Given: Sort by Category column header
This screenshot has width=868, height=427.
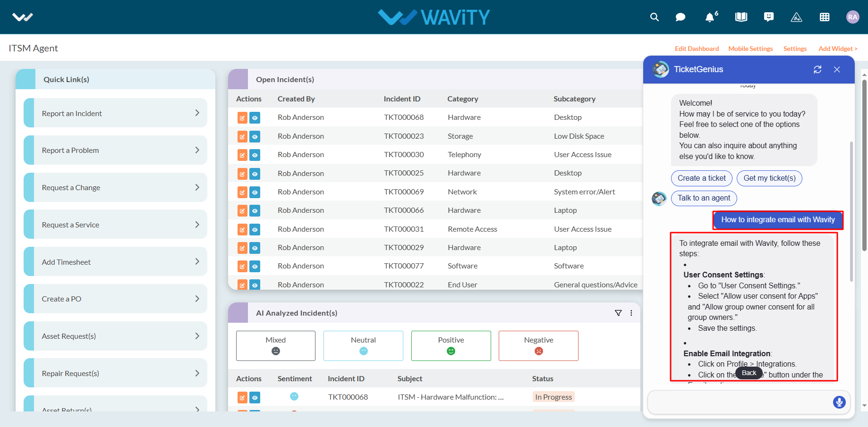Looking at the screenshot, I should click(463, 99).
